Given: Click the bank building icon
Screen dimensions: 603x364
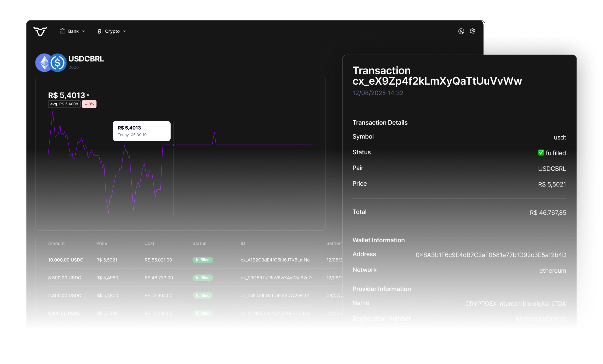Looking at the screenshot, I should pyautogui.click(x=62, y=31).
